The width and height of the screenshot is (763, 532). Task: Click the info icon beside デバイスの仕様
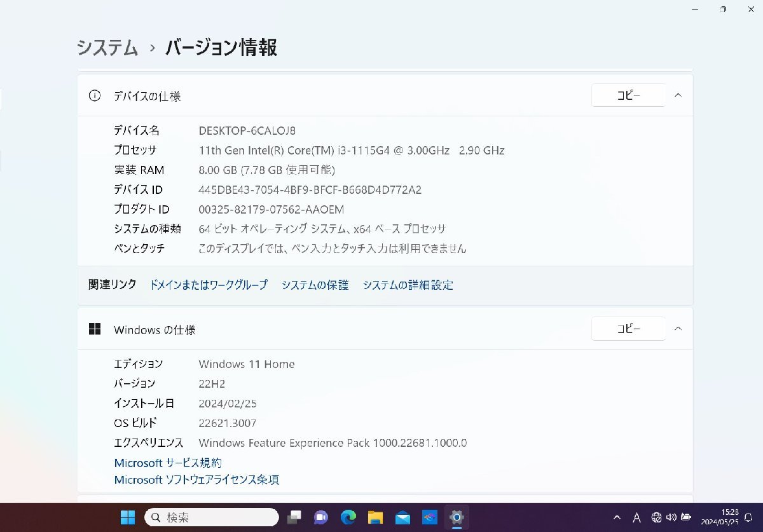click(95, 96)
